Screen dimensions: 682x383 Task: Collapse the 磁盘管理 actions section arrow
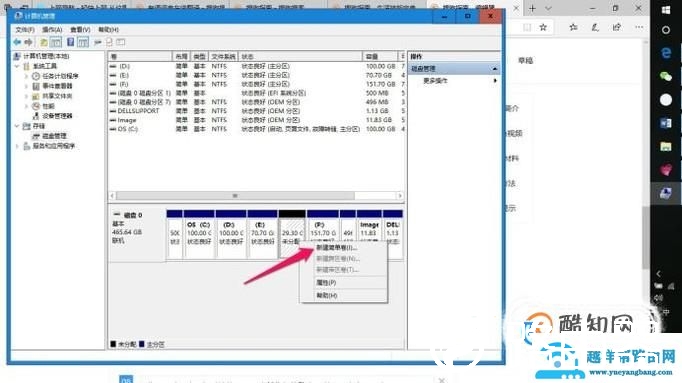[495, 69]
